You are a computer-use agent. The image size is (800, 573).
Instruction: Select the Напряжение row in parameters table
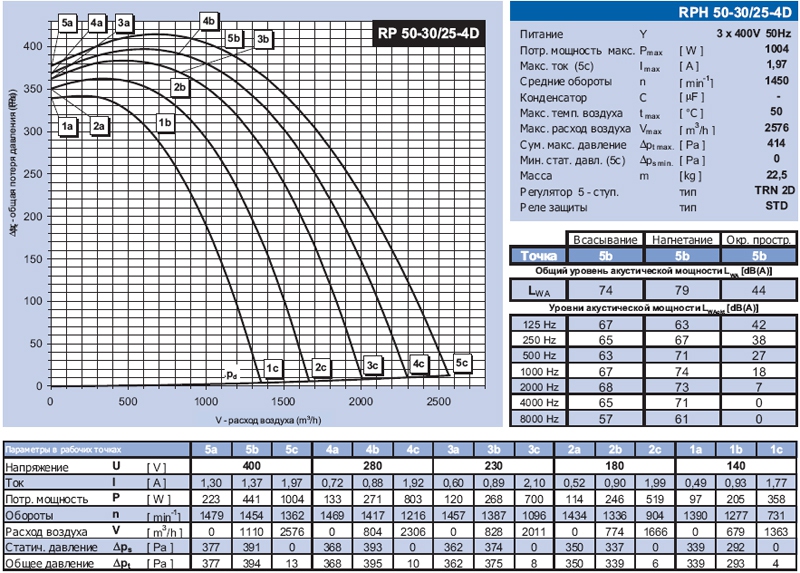pos(40,467)
